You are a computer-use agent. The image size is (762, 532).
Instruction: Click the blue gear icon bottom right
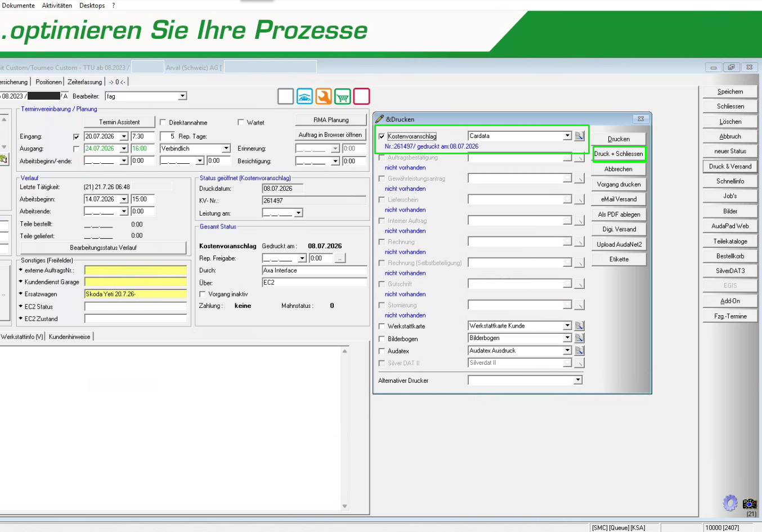730,502
